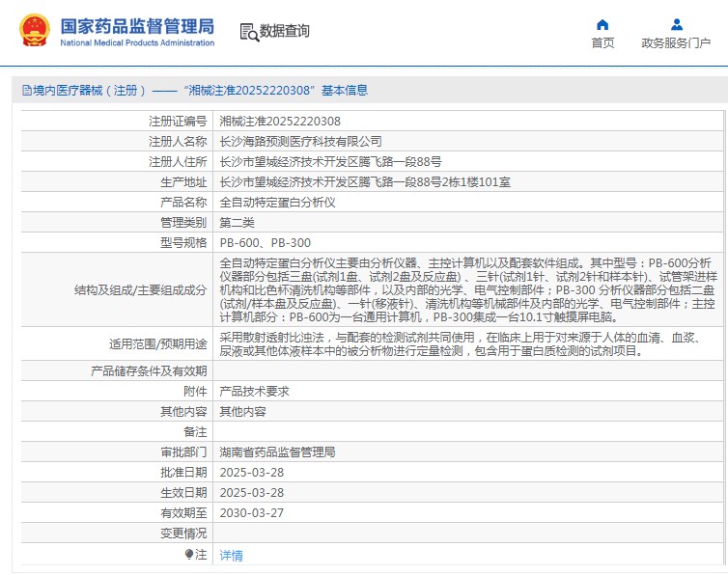Click registrant address ending in 一段88号
The image size is (728, 575).
pyautogui.click(x=330, y=162)
